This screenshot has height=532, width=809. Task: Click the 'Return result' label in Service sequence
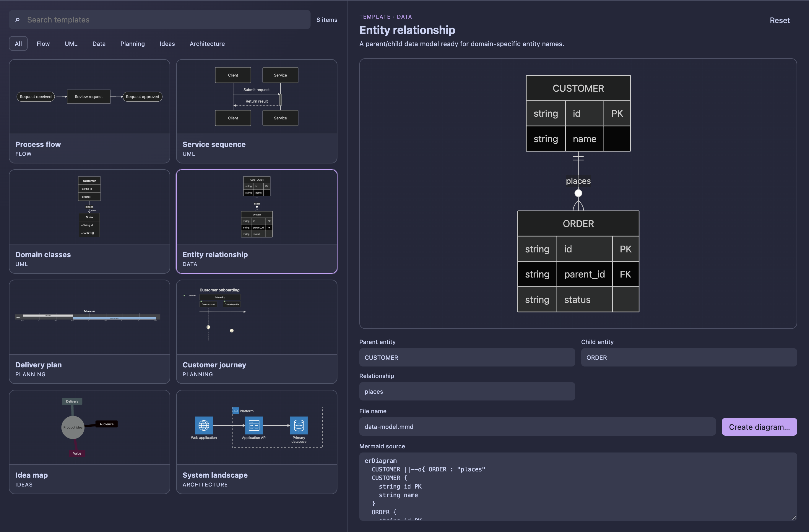257,101
